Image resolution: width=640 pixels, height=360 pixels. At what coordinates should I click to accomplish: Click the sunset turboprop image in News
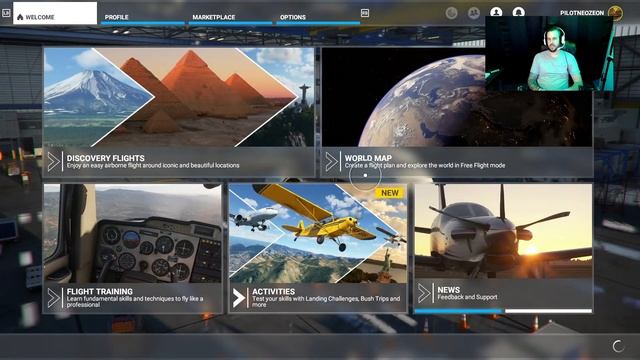pos(503,231)
